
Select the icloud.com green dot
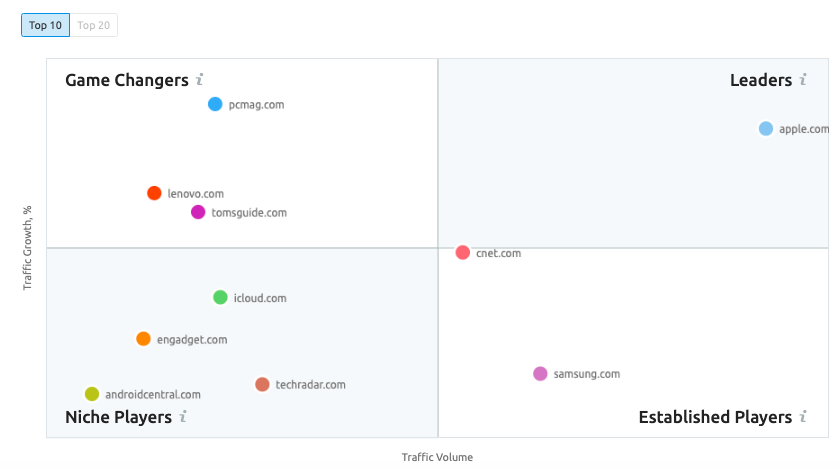coord(220,297)
